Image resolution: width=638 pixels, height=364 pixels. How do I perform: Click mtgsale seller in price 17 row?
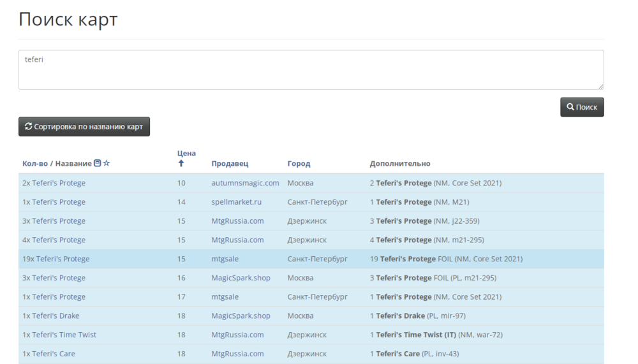[x=225, y=297]
